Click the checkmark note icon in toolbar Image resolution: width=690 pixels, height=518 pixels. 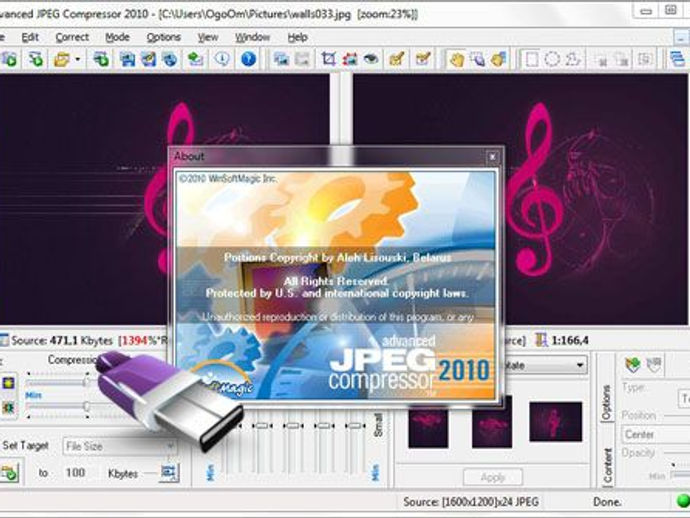pos(423,59)
